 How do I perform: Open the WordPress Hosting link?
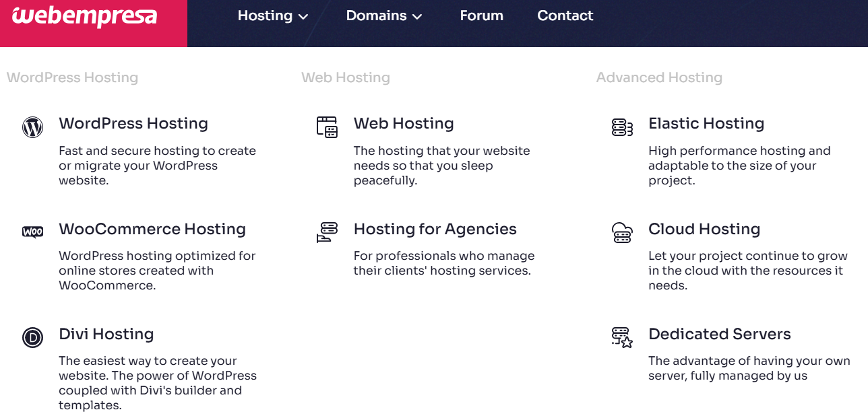point(133,123)
